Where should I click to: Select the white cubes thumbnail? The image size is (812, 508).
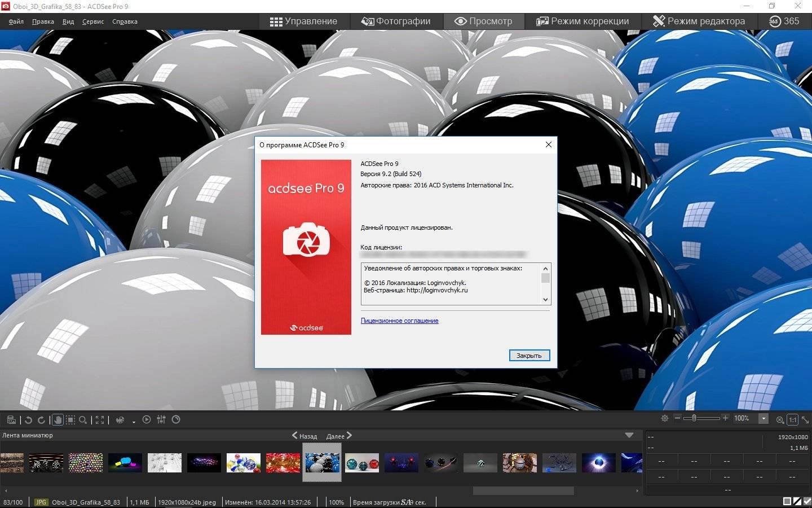coord(165,463)
